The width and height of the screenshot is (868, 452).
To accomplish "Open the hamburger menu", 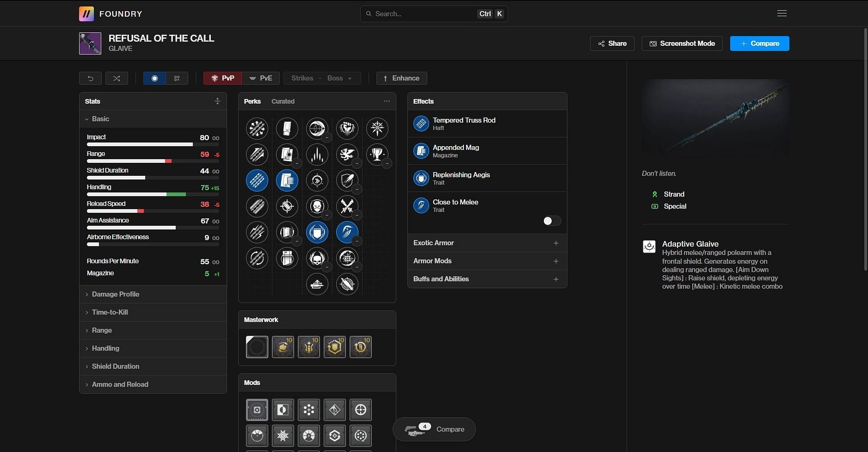I will (x=782, y=13).
